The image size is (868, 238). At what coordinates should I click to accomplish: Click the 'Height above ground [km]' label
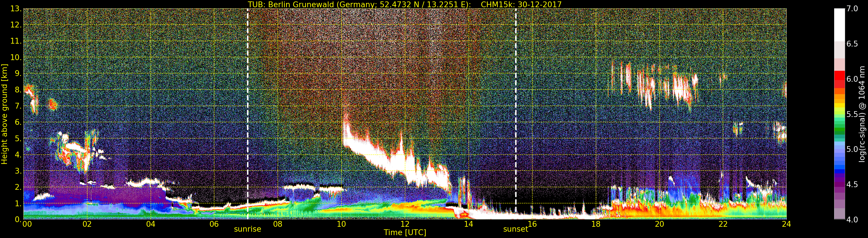pos(4,114)
